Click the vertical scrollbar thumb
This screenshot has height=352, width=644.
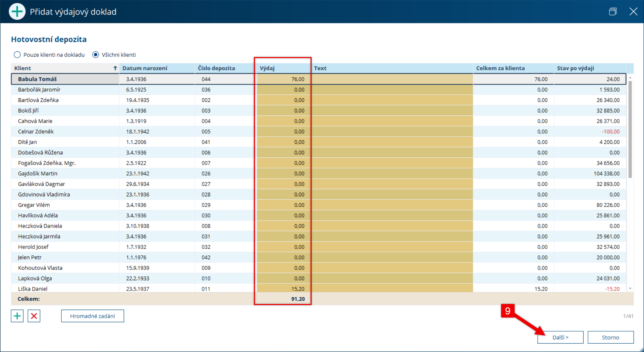coord(630,129)
